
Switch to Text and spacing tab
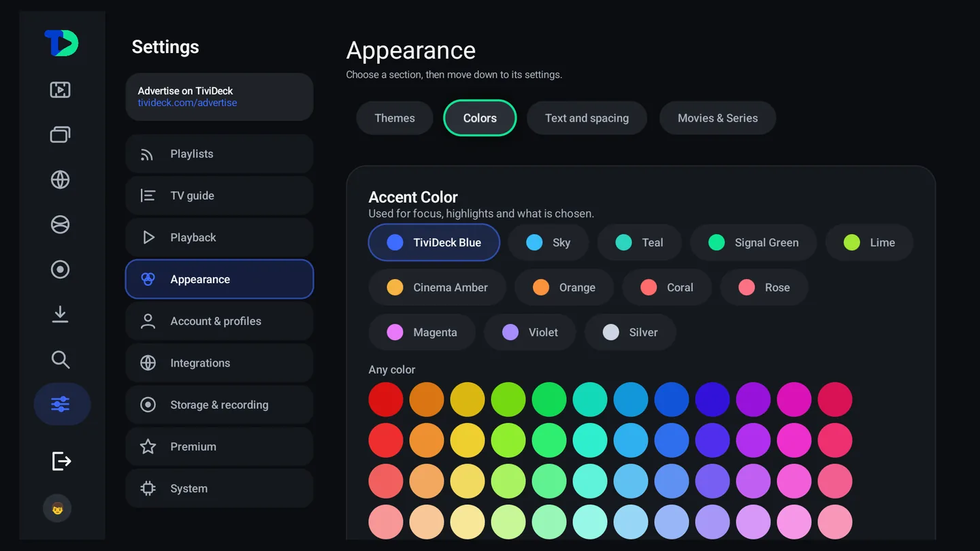(x=587, y=118)
